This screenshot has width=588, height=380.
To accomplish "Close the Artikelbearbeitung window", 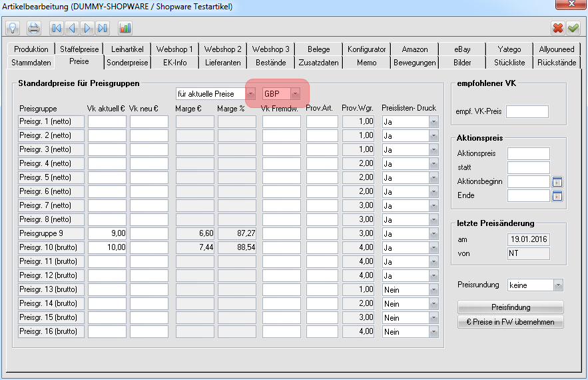I will point(571,4).
